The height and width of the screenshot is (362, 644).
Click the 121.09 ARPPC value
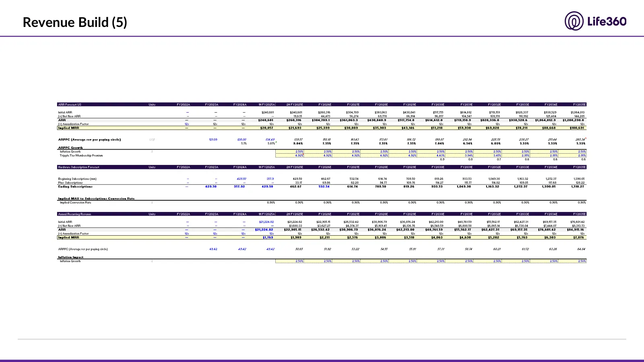tap(213, 140)
